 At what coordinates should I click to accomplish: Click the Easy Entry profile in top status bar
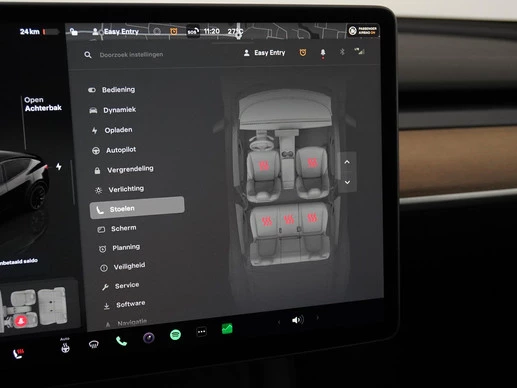click(x=116, y=32)
